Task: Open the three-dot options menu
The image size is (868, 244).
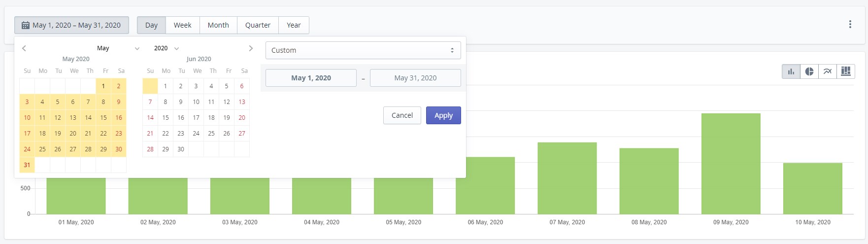Action: 850,24
